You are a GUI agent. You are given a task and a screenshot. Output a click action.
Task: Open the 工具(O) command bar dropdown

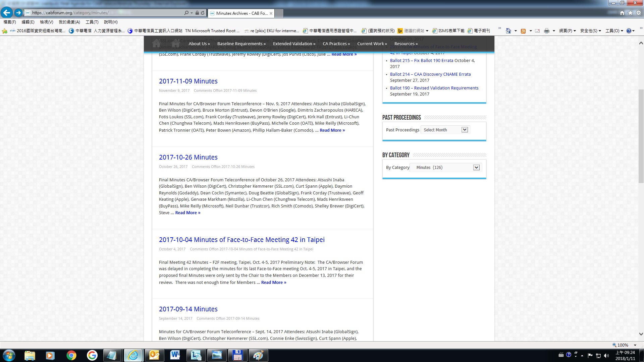pos(614,31)
